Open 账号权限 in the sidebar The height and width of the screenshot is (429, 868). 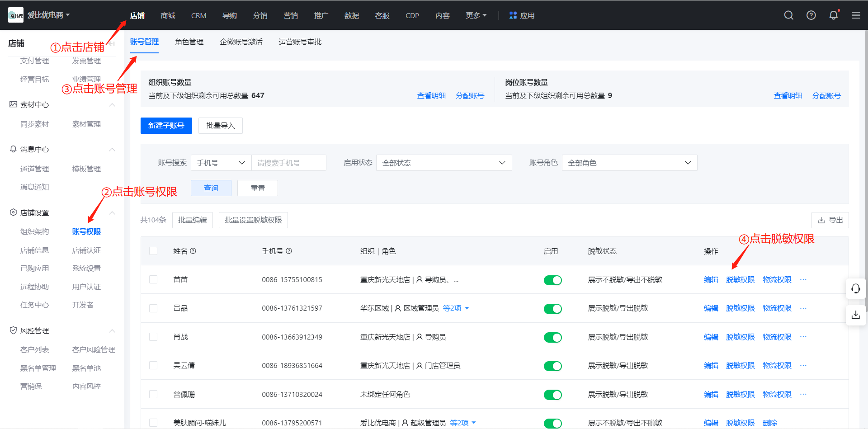tap(86, 231)
